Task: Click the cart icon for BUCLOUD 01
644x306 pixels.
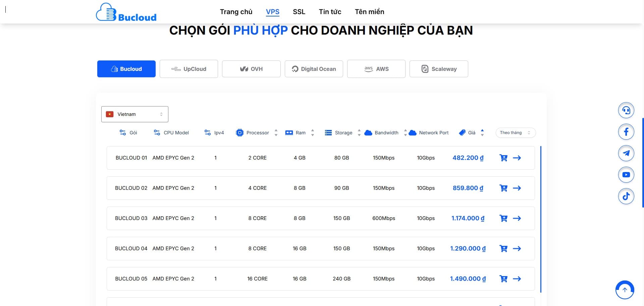Action: (503, 158)
